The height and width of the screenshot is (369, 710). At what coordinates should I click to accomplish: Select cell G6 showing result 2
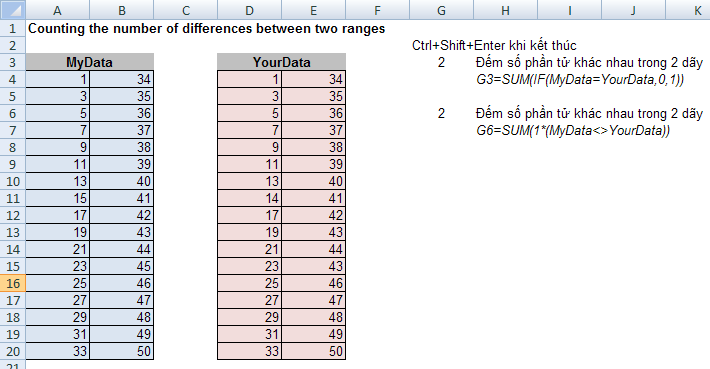(441, 113)
